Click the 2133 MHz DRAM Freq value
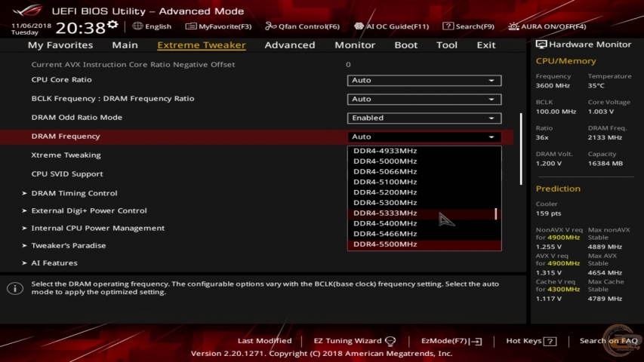Viewport: 644px width, 362px height. (x=605, y=137)
